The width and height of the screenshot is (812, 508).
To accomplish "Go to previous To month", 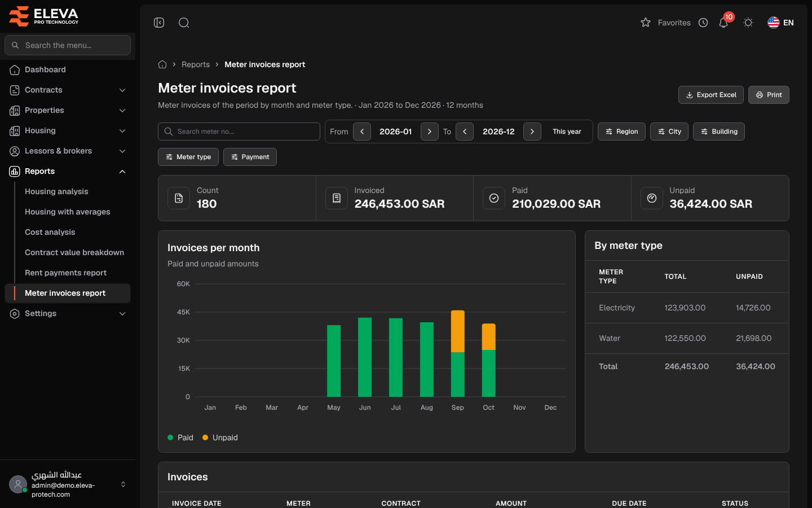I will 465,132.
